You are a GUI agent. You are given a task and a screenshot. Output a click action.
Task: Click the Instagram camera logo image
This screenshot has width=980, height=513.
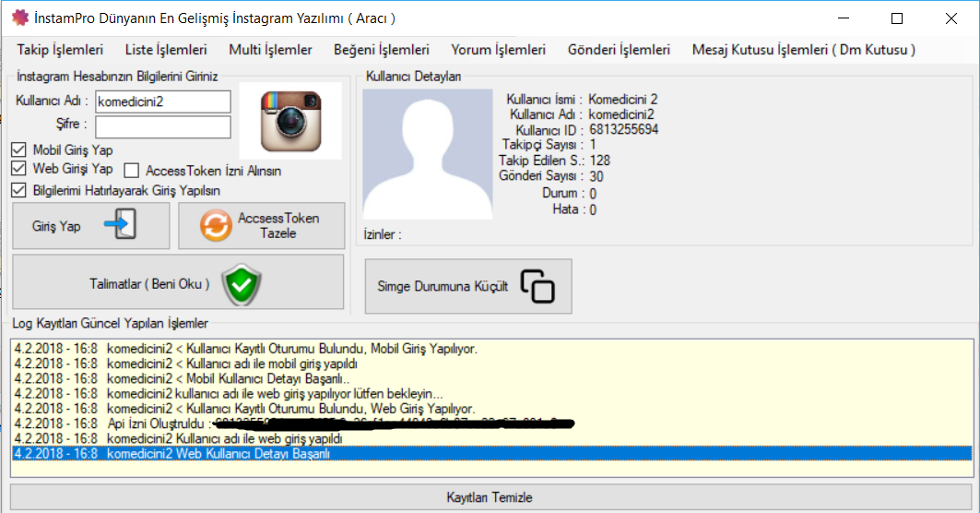coord(290,121)
